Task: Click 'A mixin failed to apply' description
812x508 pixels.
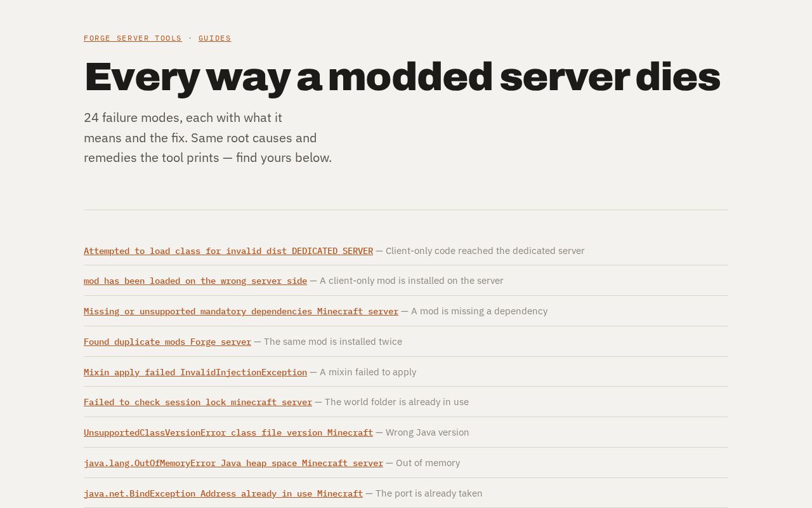Action: (x=368, y=372)
